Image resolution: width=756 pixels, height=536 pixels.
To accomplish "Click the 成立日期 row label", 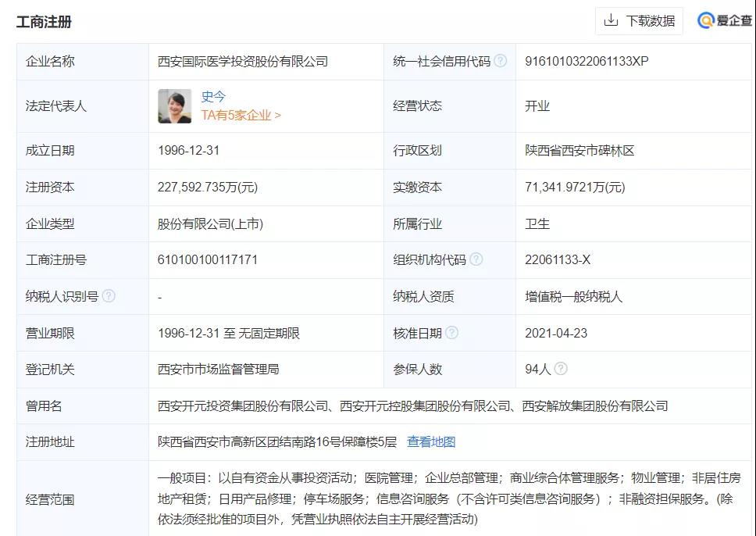I will (x=50, y=151).
